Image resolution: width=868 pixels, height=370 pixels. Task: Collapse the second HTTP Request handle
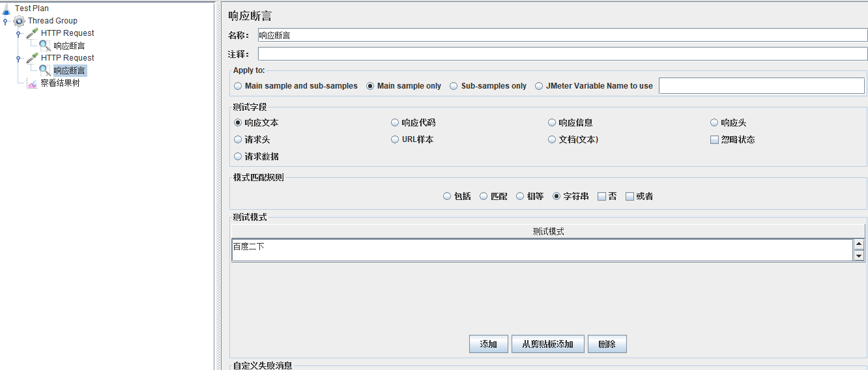tap(18, 58)
